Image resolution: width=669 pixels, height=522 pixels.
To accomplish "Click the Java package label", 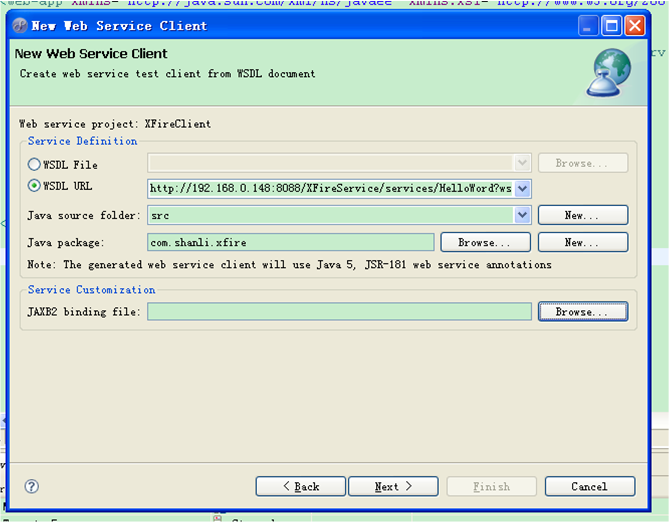I will pyautogui.click(x=65, y=242).
